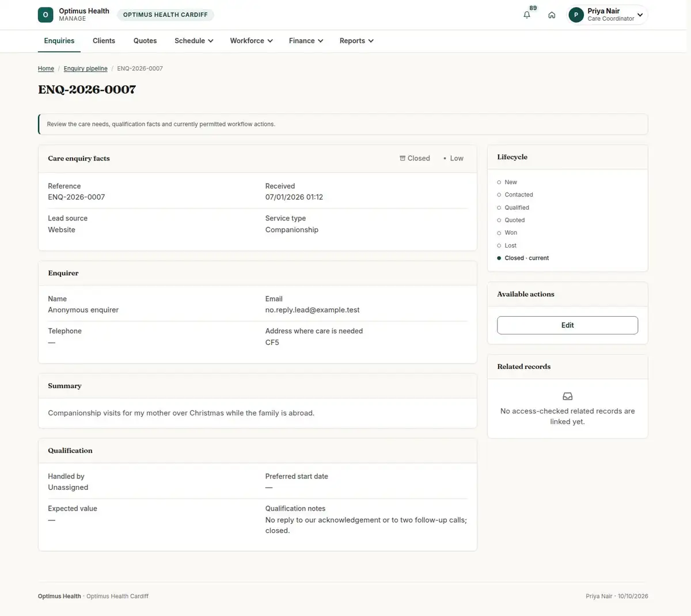Viewport: 691px width, 616px height.
Task: Click the Edit button
Action: [568, 325]
